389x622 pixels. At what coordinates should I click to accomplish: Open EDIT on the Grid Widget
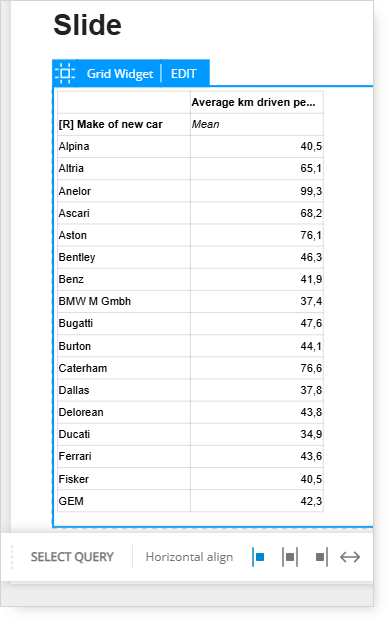[184, 74]
